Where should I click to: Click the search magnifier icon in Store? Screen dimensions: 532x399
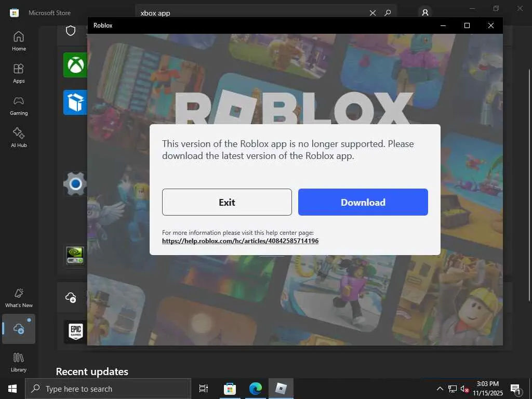pos(388,13)
